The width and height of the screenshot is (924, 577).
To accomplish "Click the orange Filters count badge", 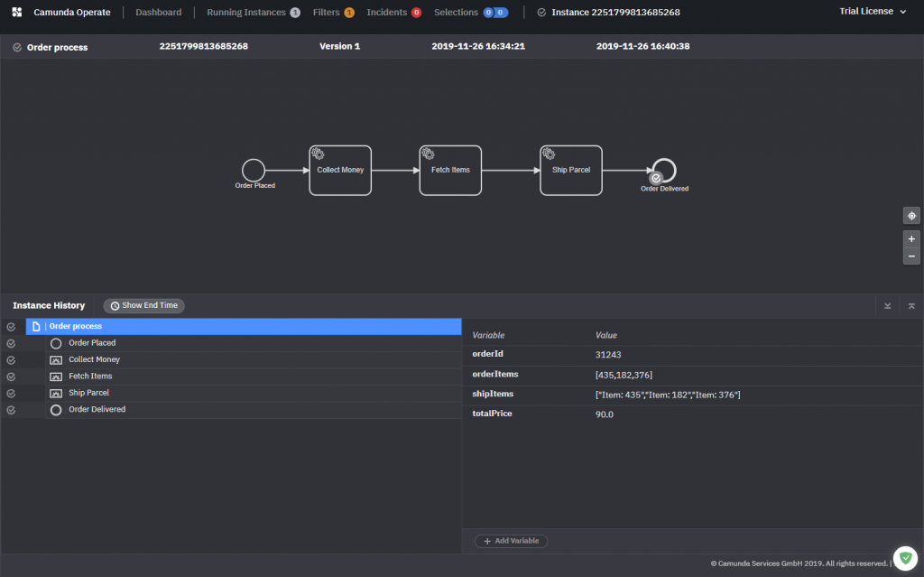I will point(349,13).
